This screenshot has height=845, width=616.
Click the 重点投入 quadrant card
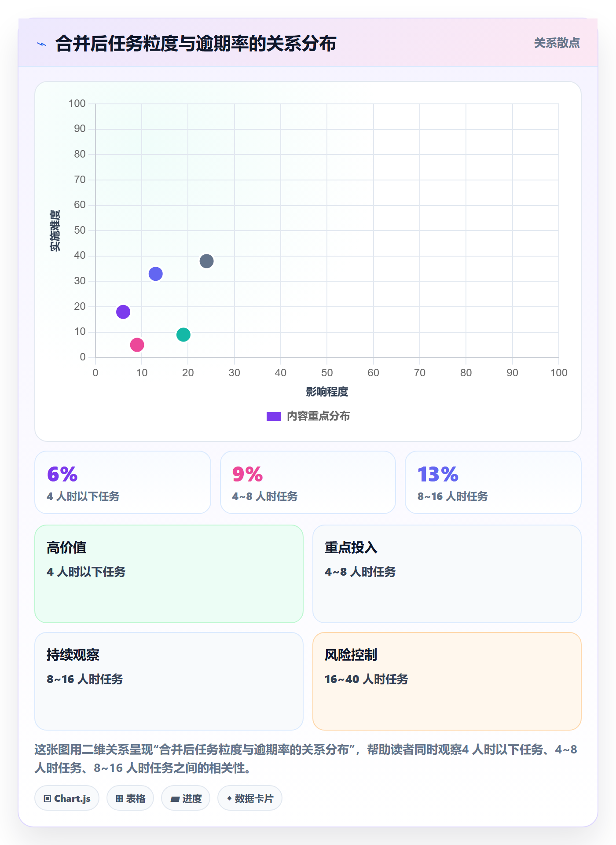(447, 574)
